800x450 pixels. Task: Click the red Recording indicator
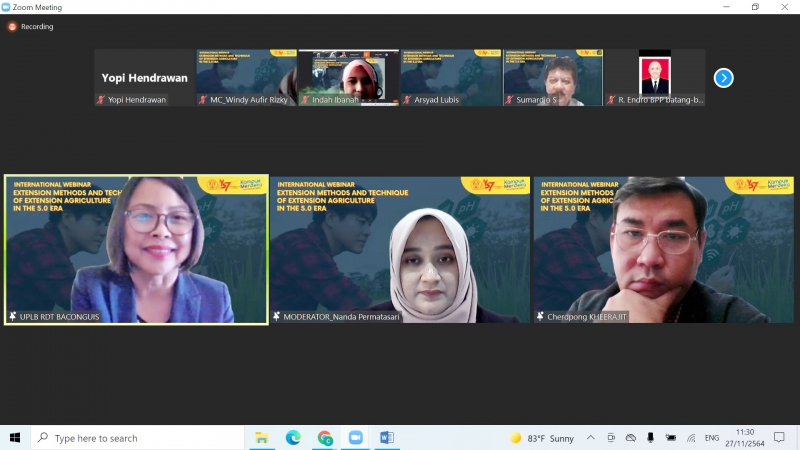coord(13,27)
